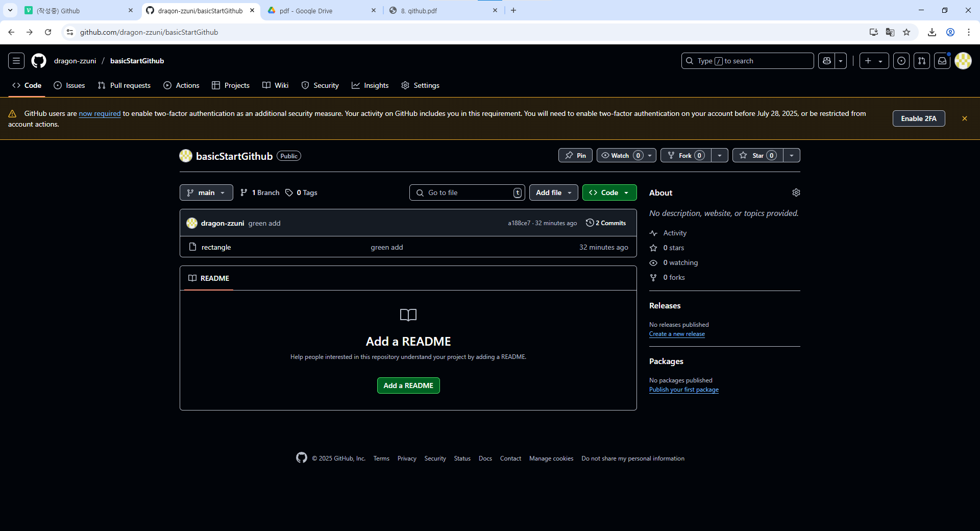This screenshot has width=980, height=531.
Task: Select the README tab in file panel
Action: [209, 278]
